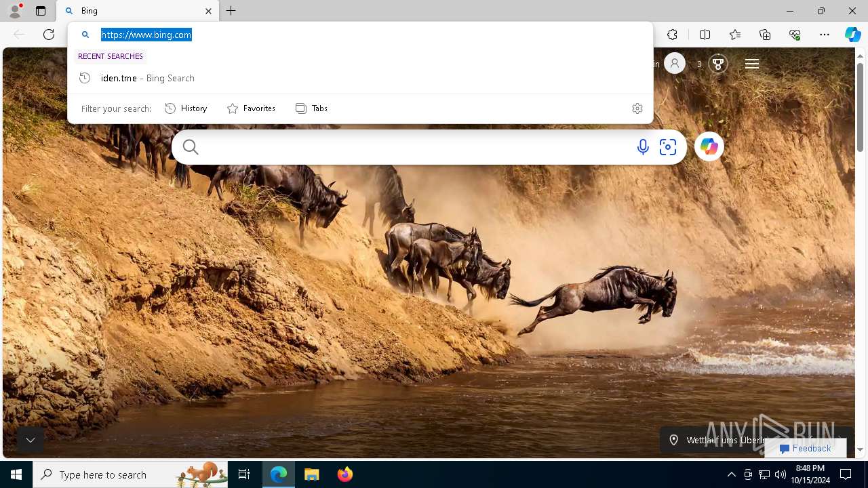The image size is (868, 488).
Task: Open the image location info pin
Action: point(674,440)
